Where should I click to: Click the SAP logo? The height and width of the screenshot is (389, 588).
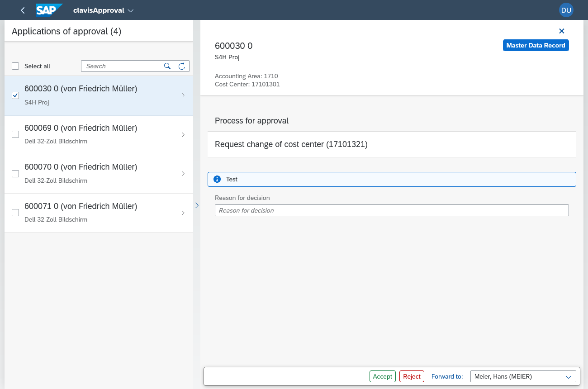click(x=49, y=10)
